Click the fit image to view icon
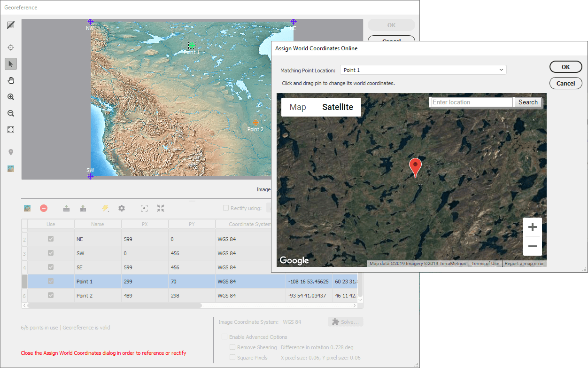The width and height of the screenshot is (588, 368). pos(10,129)
